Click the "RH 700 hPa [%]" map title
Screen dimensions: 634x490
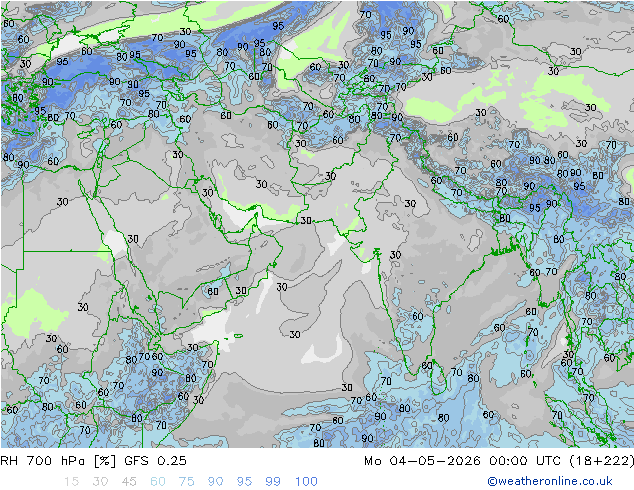tap(58, 460)
